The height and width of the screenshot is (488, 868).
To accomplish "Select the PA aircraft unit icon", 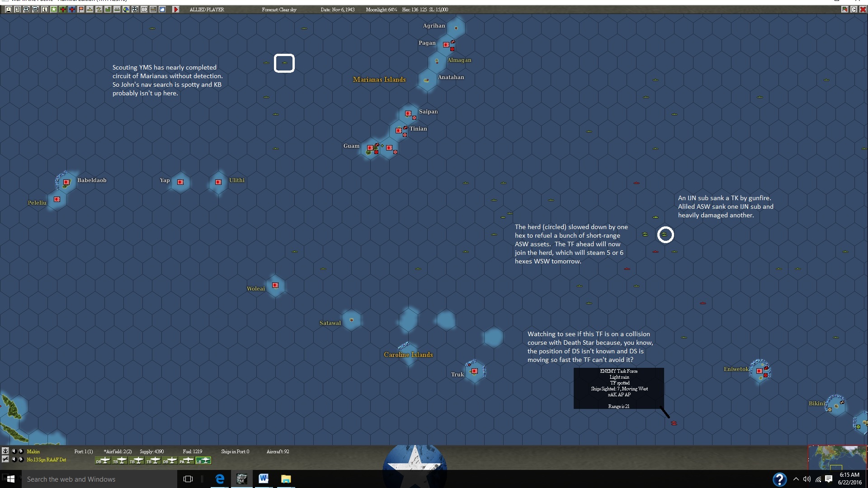I will (x=186, y=460).
